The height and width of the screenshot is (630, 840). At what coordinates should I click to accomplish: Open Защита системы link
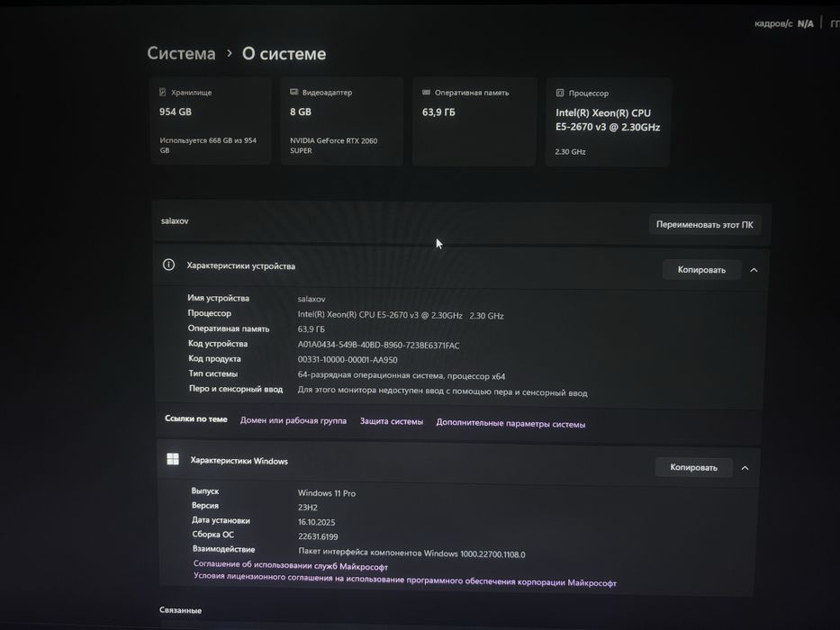click(x=391, y=421)
